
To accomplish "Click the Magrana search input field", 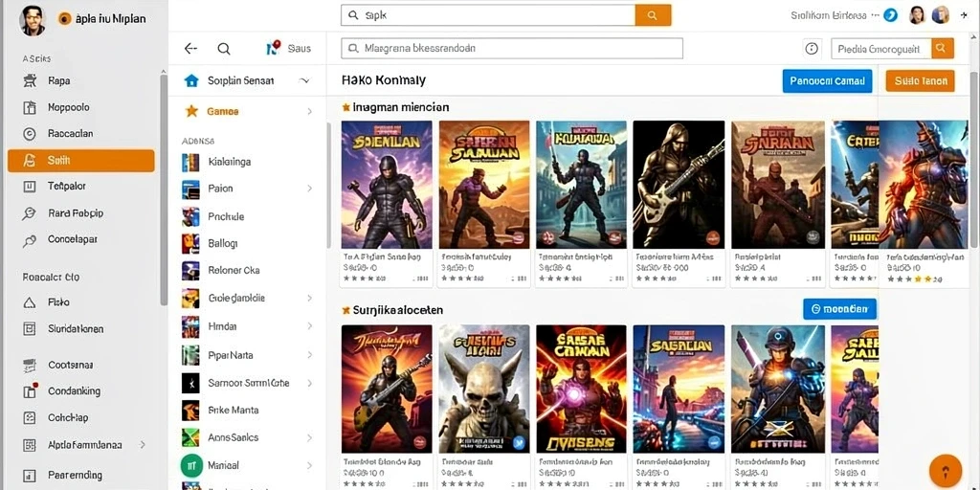I will (x=512, y=48).
